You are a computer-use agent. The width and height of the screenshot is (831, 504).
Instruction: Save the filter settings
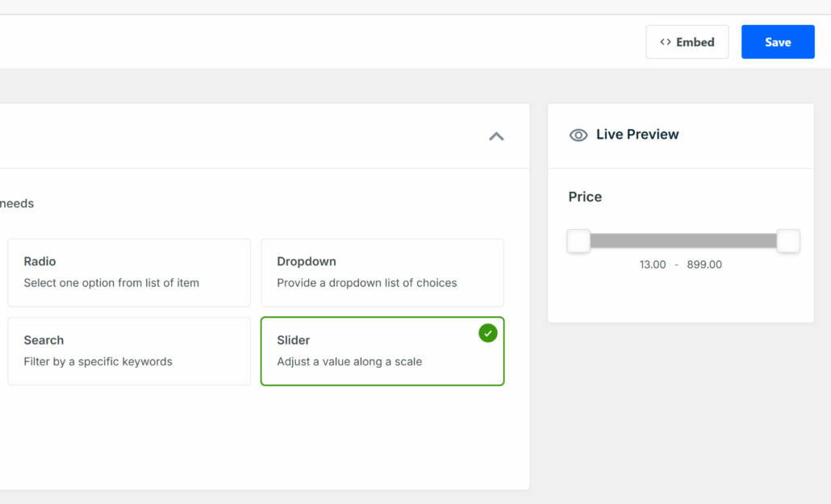(778, 42)
